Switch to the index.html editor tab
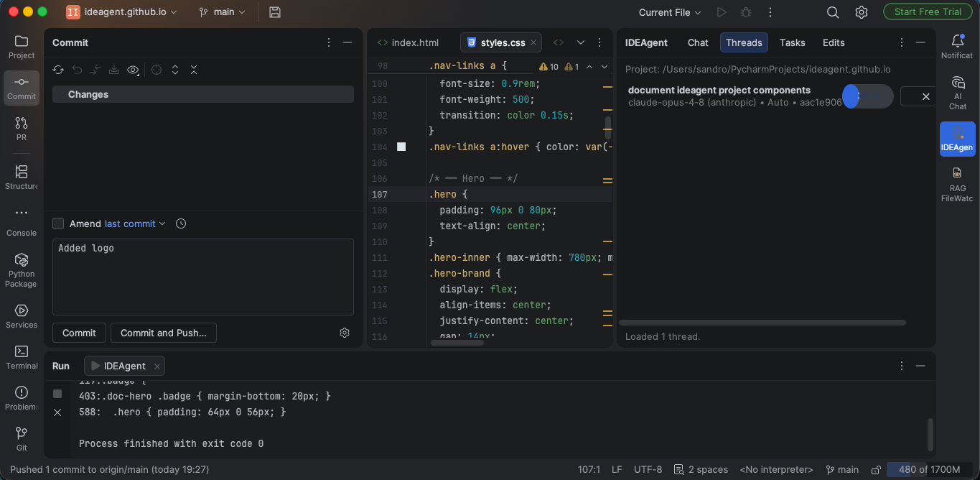Image resolution: width=980 pixels, height=480 pixels. coord(408,42)
